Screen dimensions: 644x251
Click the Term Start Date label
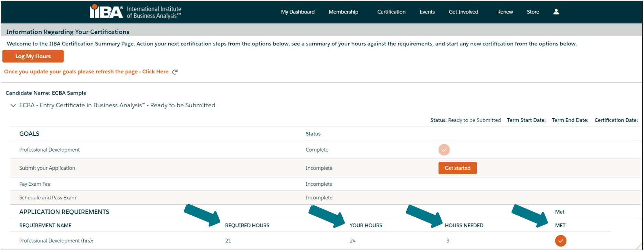pyautogui.click(x=526, y=120)
